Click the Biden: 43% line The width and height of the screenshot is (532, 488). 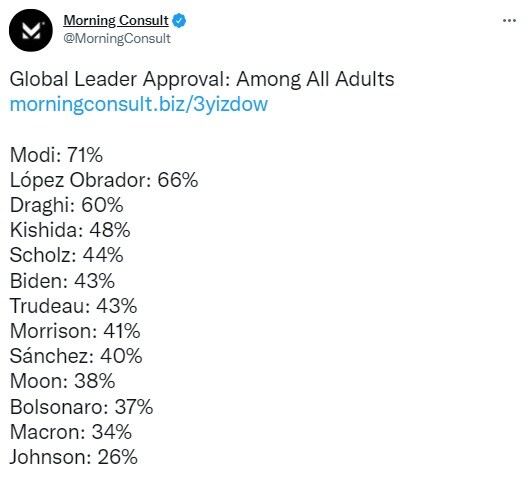62,281
